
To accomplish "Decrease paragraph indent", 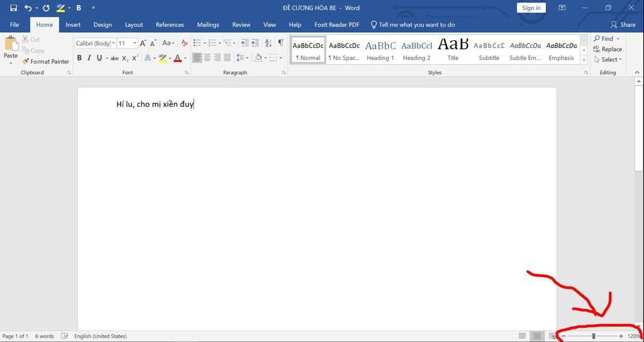I will pos(245,43).
